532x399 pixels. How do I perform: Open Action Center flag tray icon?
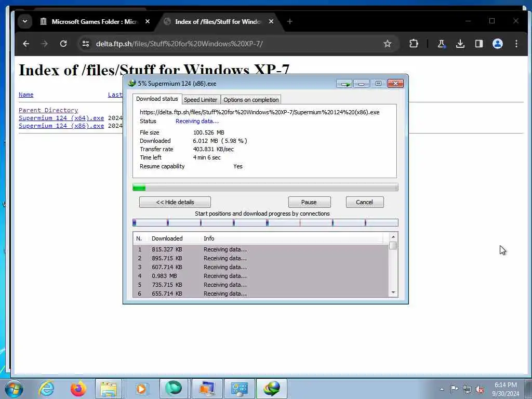tap(454, 389)
